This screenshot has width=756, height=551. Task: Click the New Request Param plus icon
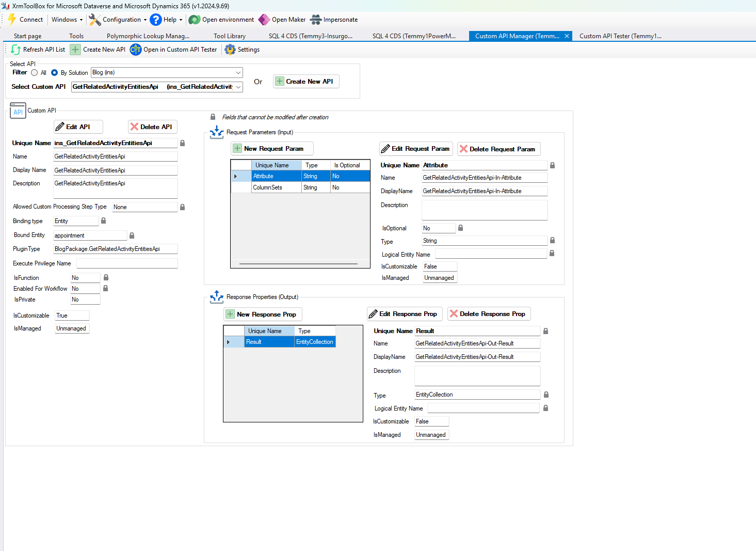click(237, 148)
